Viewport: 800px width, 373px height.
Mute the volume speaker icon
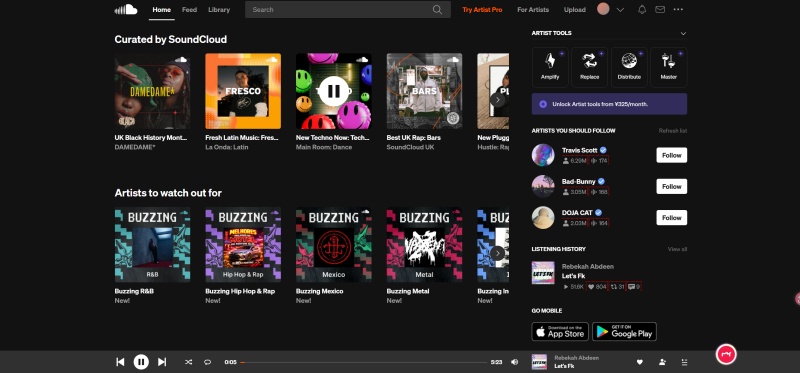[514, 362]
